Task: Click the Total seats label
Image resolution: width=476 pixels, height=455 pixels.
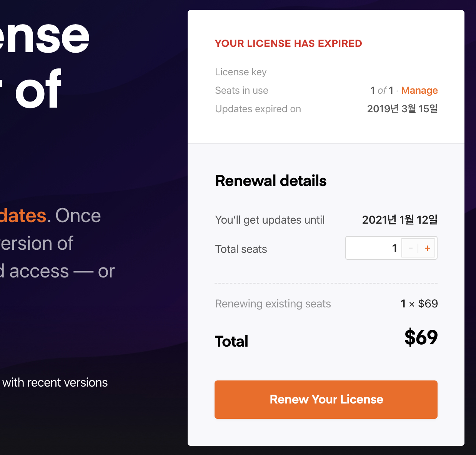Action: click(241, 249)
